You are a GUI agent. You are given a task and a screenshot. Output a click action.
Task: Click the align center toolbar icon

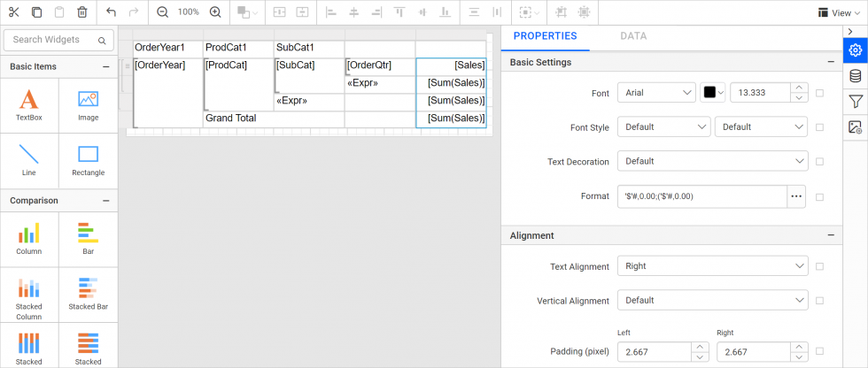pos(353,12)
